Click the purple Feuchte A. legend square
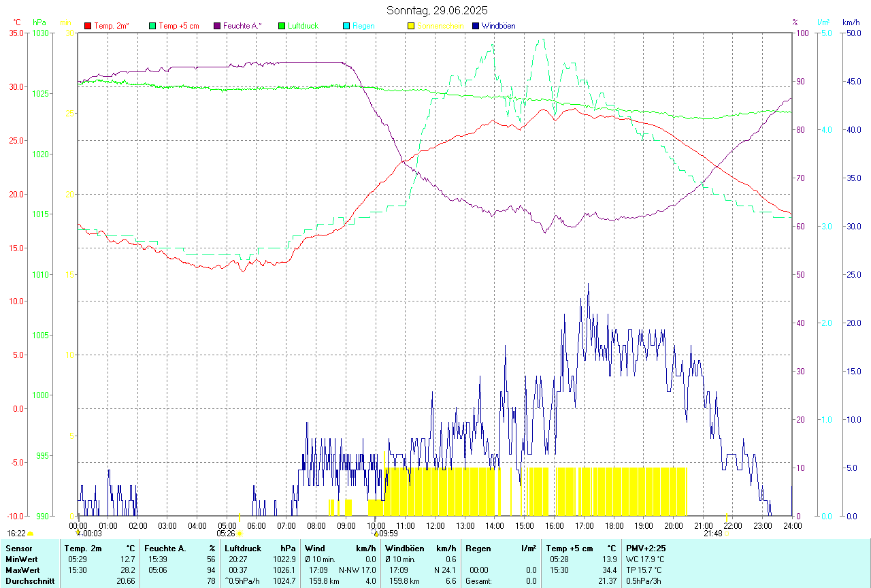The width and height of the screenshot is (871, 588). pos(217,26)
